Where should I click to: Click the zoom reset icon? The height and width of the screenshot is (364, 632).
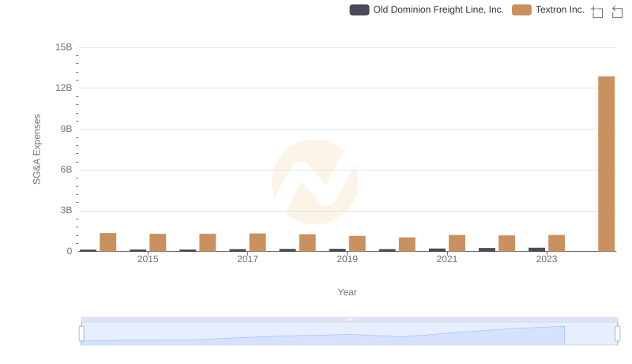click(x=617, y=12)
